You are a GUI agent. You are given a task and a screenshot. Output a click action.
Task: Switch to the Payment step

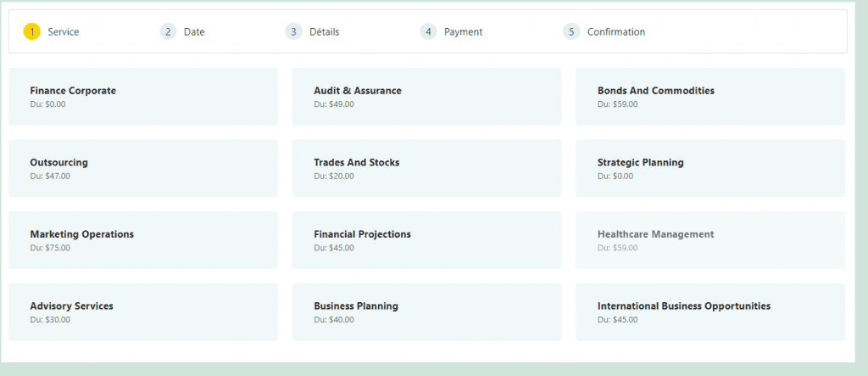coord(463,32)
